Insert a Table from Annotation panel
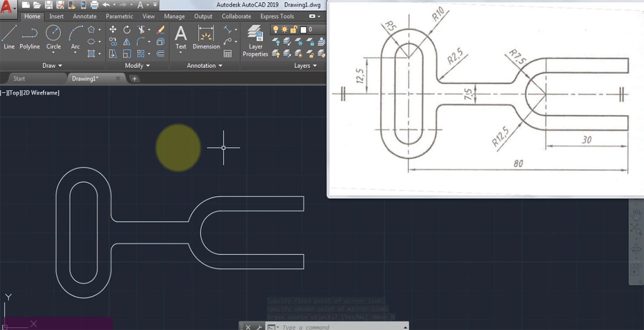 pyautogui.click(x=228, y=54)
